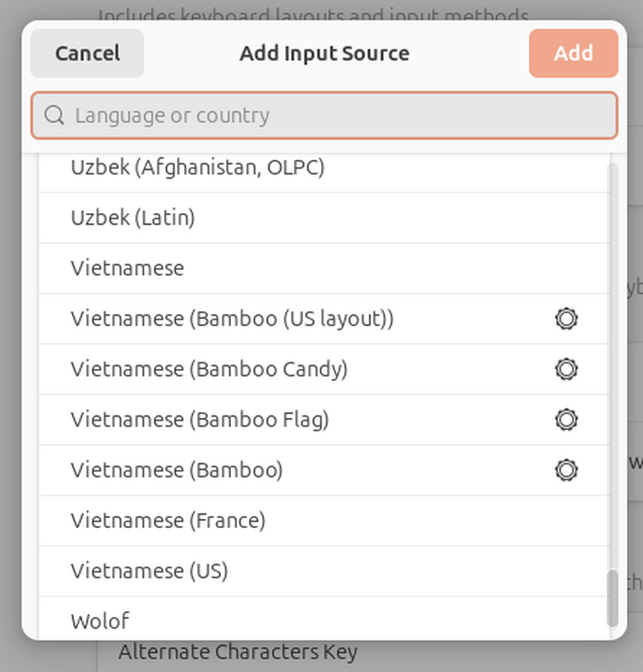
Task: Focus the Language or country search field
Action: coord(336,116)
